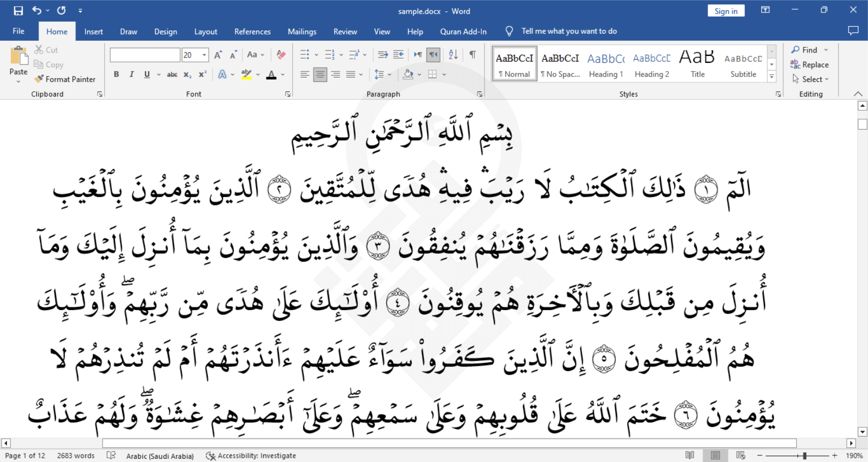Viewport: 868px width, 462px height.
Task: Expand the Styles gallery More arrow
Action: click(x=771, y=76)
